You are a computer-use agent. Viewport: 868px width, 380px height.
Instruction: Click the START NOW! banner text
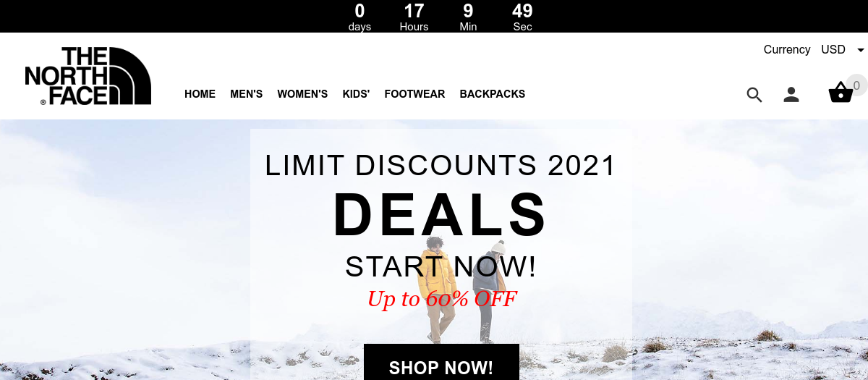pos(441,266)
